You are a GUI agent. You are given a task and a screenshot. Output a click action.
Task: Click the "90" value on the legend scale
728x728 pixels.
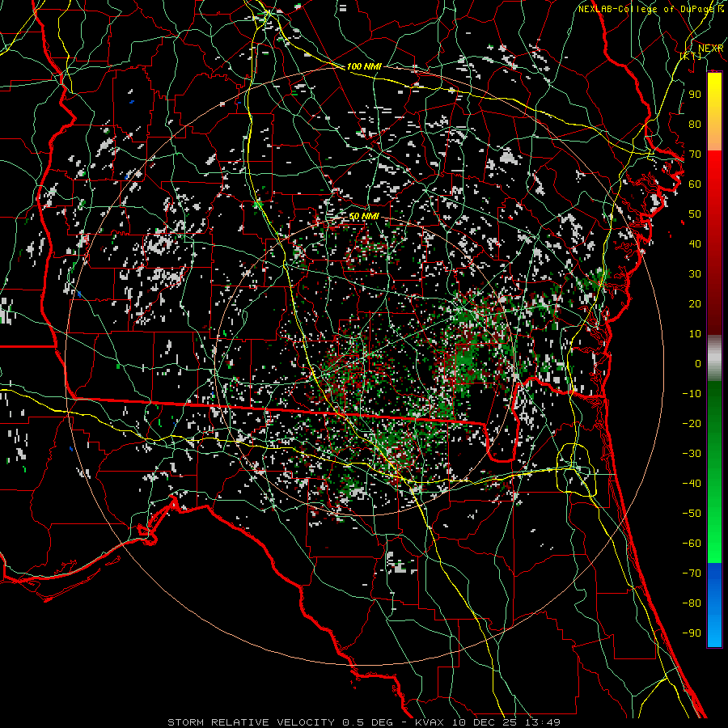tap(695, 95)
